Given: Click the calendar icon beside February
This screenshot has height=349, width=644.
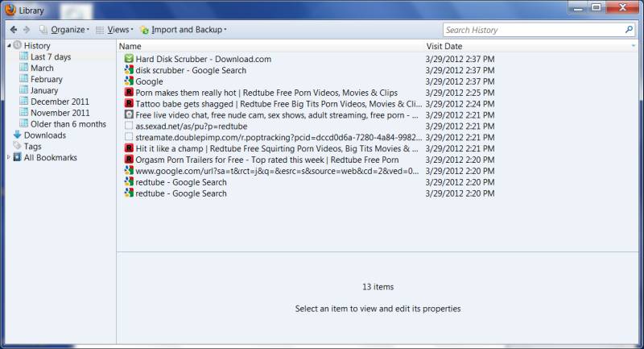Looking at the screenshot, I should pyautogui.click(x=24, y=78).
